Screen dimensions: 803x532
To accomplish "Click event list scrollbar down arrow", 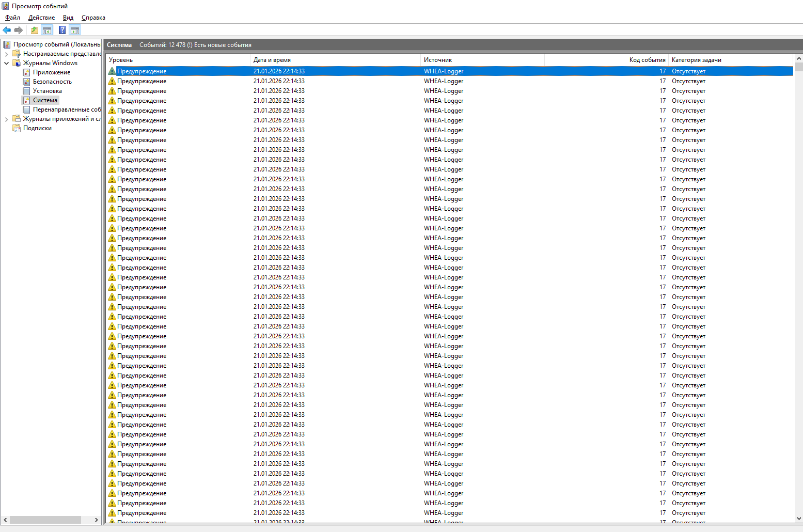I will point(799,519).
